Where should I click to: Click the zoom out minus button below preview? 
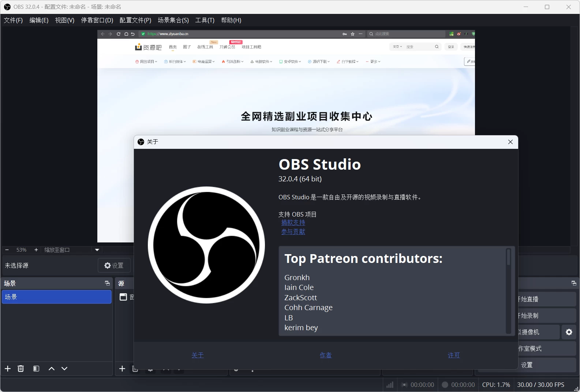click(x=7, y=250)
